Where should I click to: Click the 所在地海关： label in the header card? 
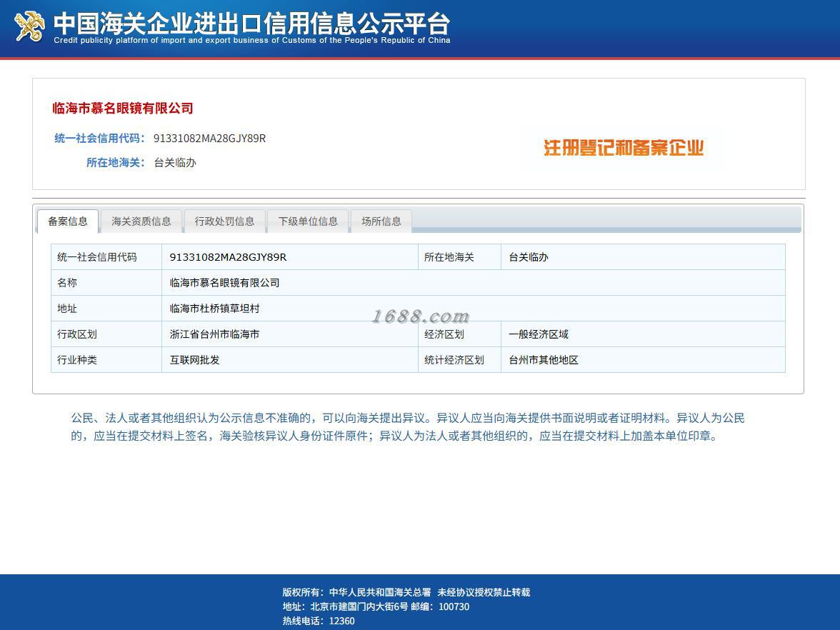point(115,162)
